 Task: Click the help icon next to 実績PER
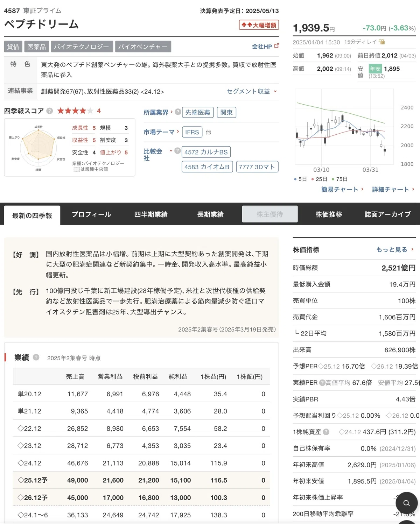322,383
